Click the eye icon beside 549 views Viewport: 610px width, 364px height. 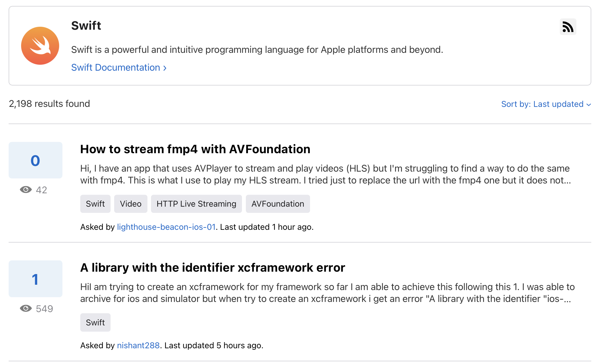[26, 308]
